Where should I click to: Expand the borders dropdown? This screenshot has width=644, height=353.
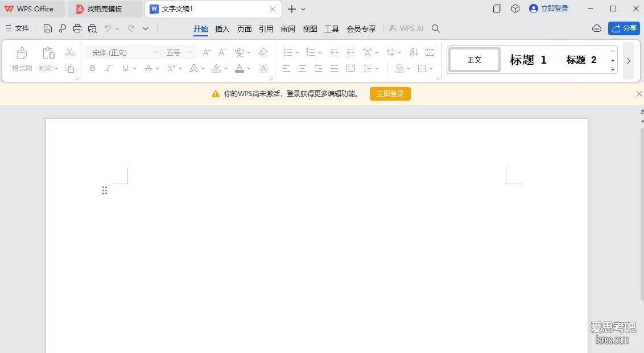(431, 69)
